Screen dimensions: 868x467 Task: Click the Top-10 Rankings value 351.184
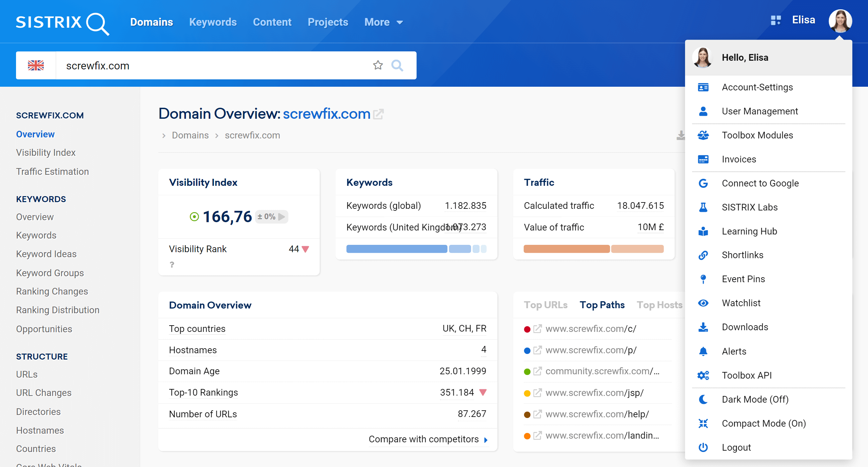pyautogui.click(x=457, y=393)
